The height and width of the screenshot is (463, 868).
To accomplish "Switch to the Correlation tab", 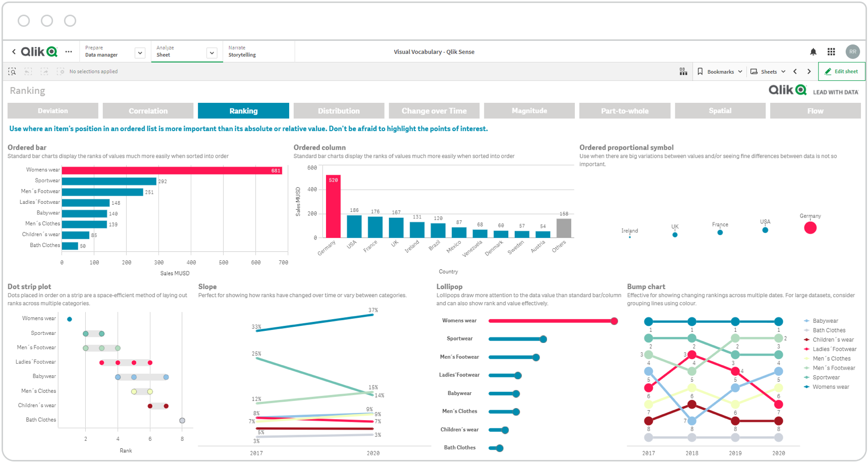I will tap(148, 111).
